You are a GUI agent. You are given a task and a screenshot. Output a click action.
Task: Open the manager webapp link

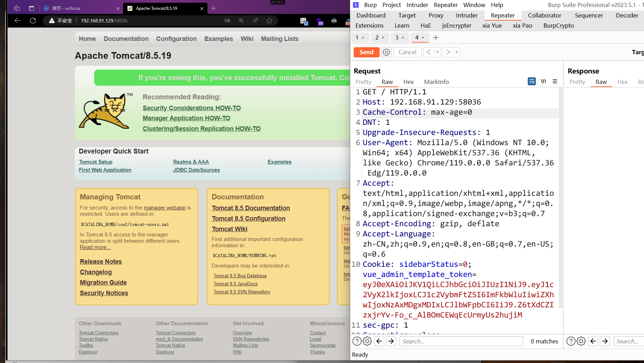[x=165, y=208]
